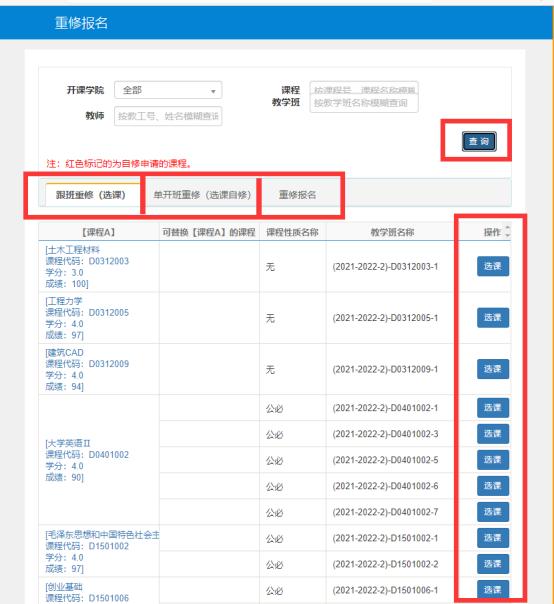
Task: Click the 查询 search button
Action: click(x=479, y=141)
